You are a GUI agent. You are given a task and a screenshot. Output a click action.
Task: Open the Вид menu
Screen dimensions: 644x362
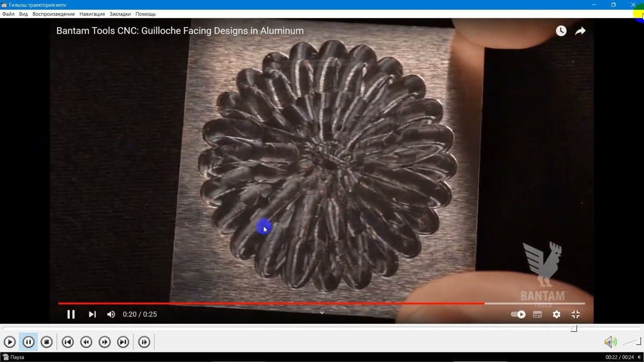[23, 14]
